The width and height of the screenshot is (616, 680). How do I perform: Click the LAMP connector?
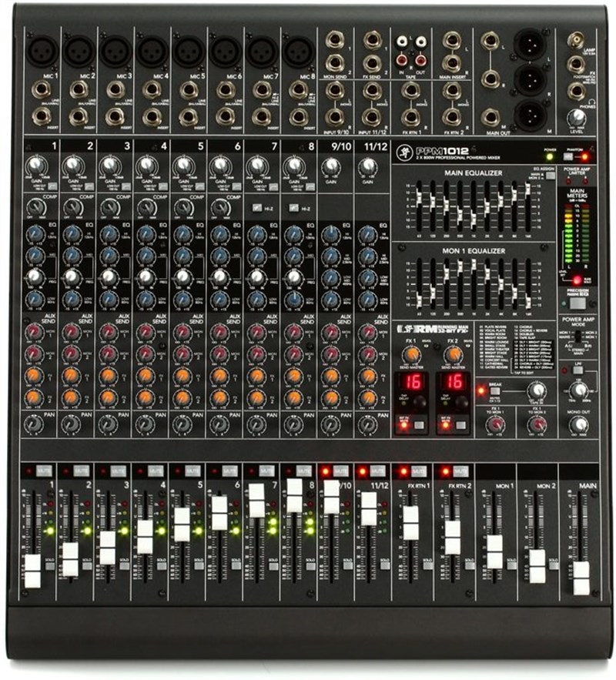point(575,40)
